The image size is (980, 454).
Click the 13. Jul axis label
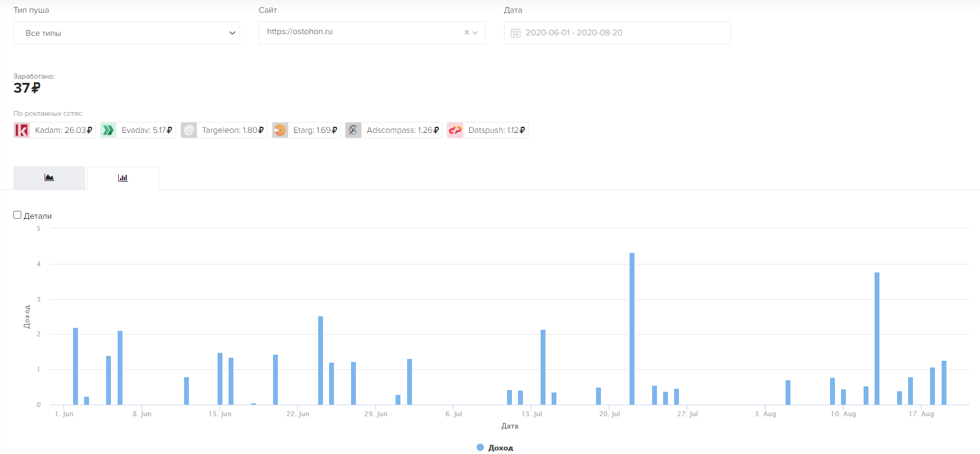click(532, 414)
